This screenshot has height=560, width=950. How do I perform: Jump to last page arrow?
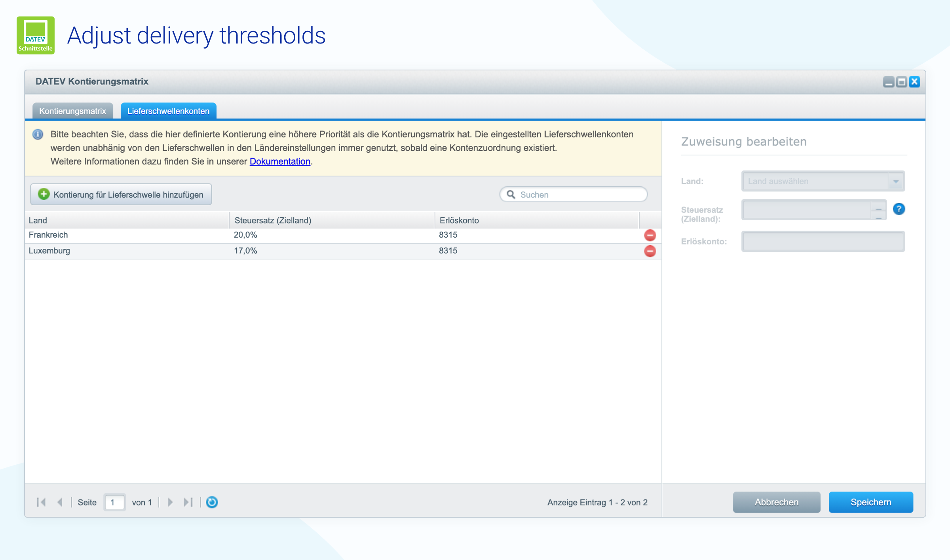pos(188,502)
